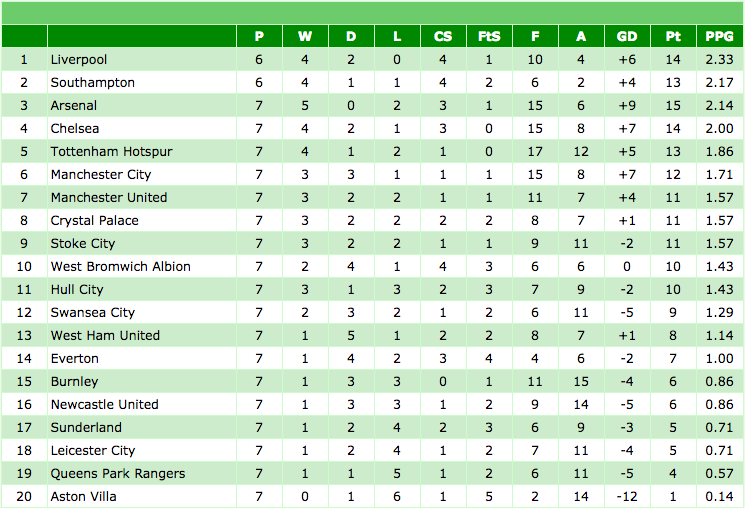Click Queens Park Rangers team name

click(x=118, y=474)
